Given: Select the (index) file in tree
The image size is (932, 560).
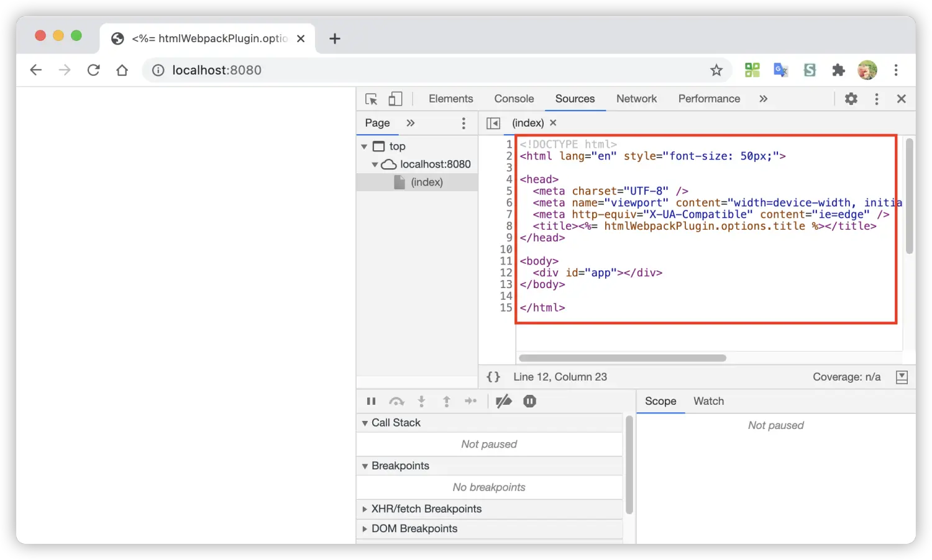Looking at the screenshot, I should [x=418, y=182].
